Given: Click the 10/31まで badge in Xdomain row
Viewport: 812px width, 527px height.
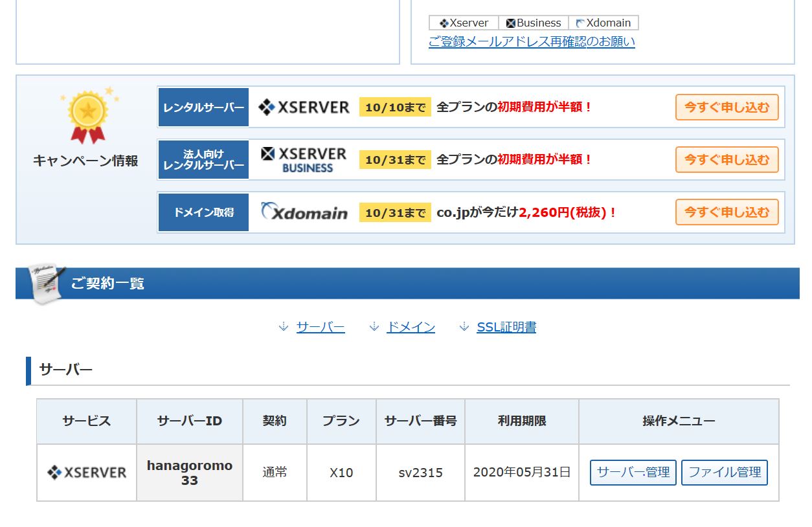Looking at the screenshot, I should coord(395,212).
